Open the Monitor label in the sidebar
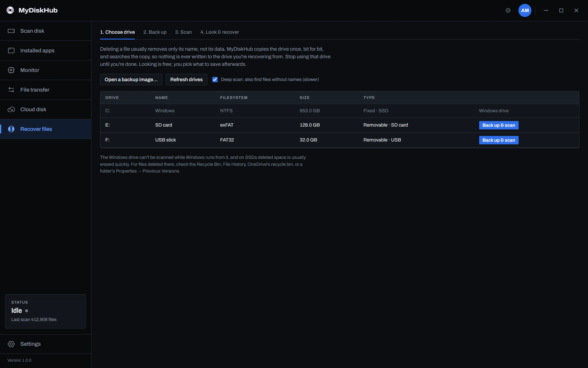Screen dimensions: 588x368 [x=30, y=70]
